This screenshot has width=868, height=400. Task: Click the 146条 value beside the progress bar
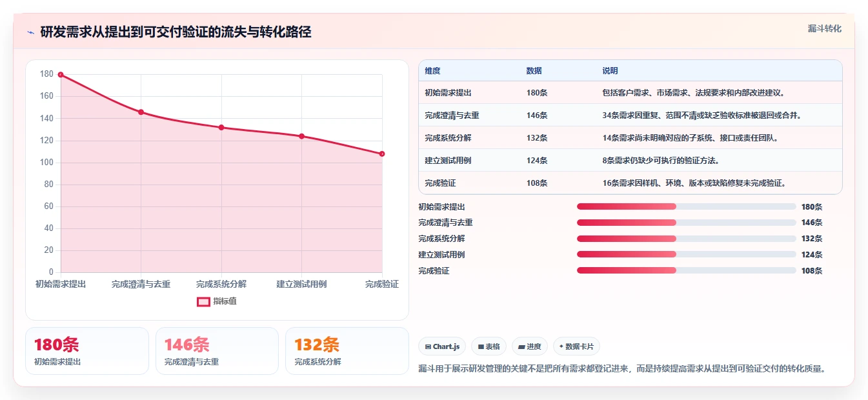pos(812,223)
